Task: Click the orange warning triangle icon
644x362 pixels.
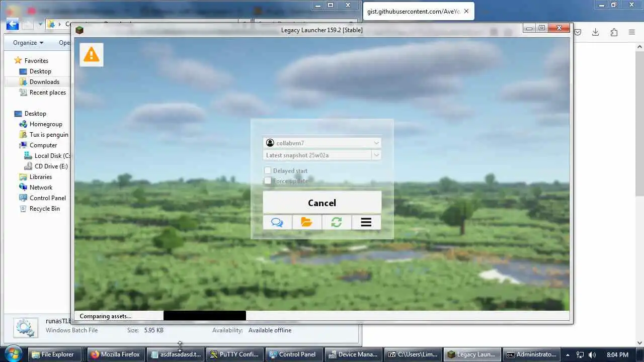Action: [x=91, y=54]
